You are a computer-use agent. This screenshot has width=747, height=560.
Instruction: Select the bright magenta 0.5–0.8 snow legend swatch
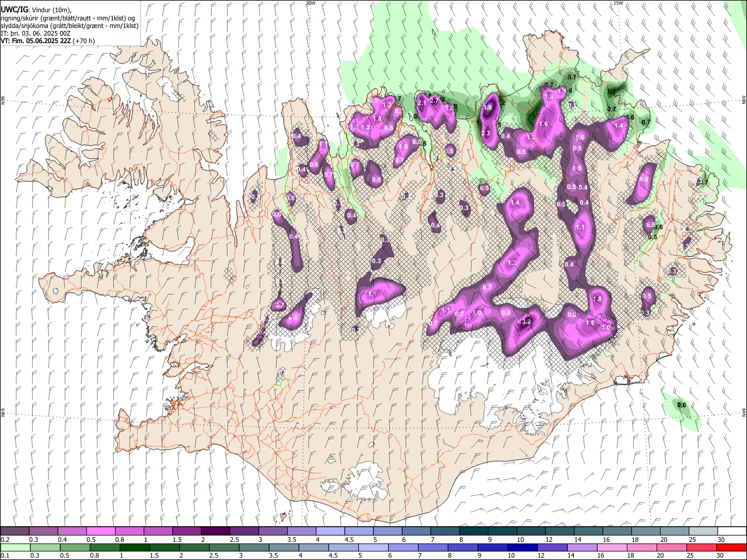click(x=100, y=531)
